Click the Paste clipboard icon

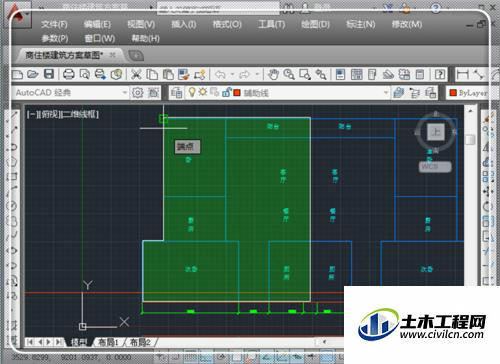click(168, 74)
